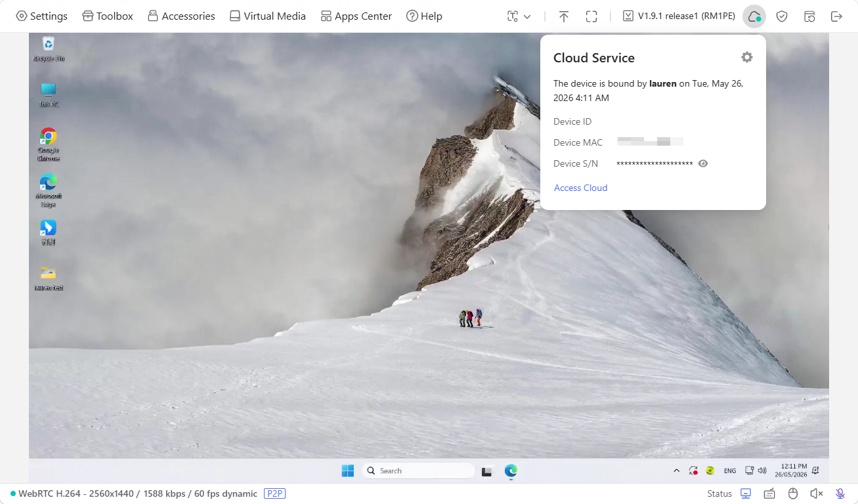
Task: Click the Device MAC label
Action: [578, 142]
